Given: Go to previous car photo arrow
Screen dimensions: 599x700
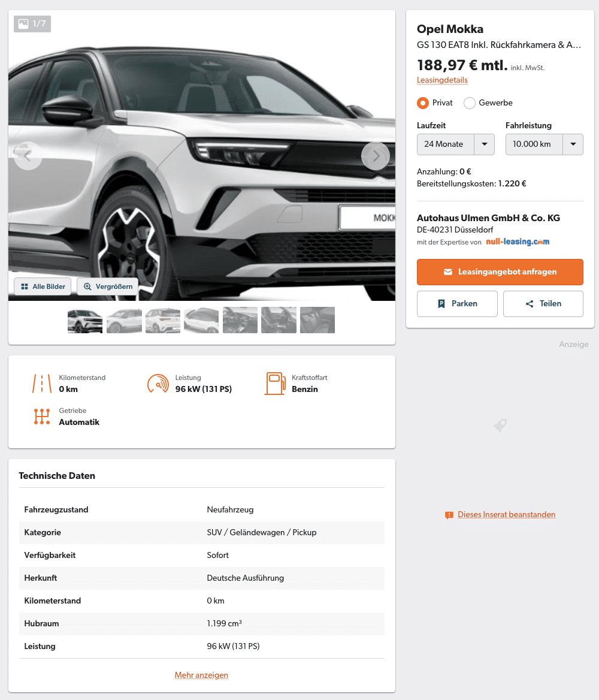Looking at the screenshot, I should [x=28, y=156].
